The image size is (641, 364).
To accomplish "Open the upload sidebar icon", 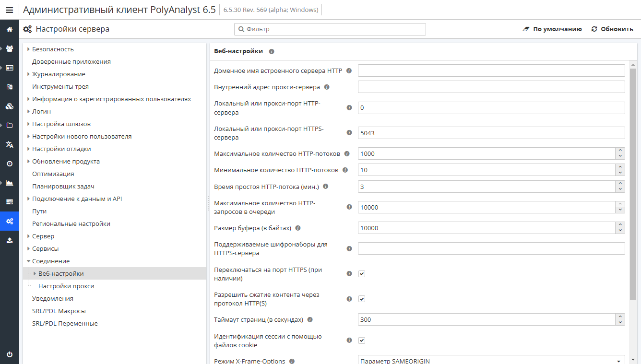I will (10, 240).
